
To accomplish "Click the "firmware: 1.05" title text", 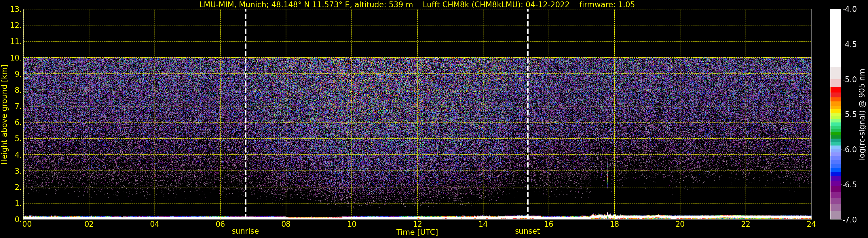I will click(x=607, y=5).
